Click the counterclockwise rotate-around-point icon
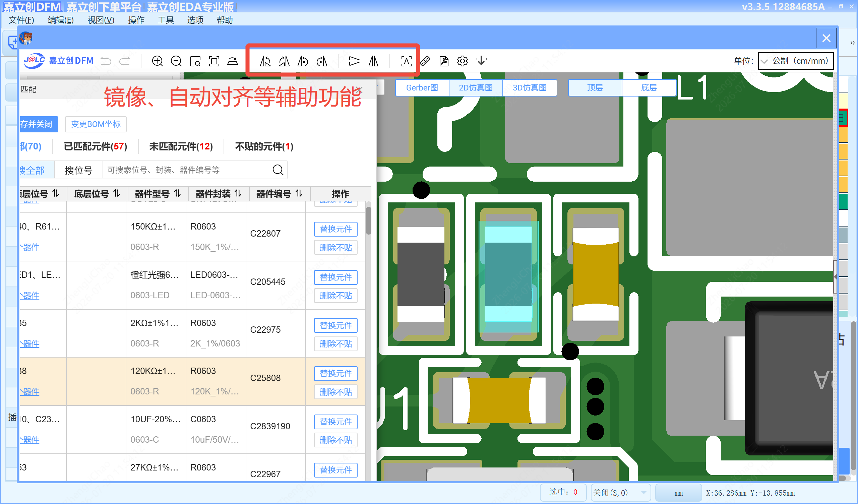The width and height of the screenshot is (858, 504). (303, 61)
